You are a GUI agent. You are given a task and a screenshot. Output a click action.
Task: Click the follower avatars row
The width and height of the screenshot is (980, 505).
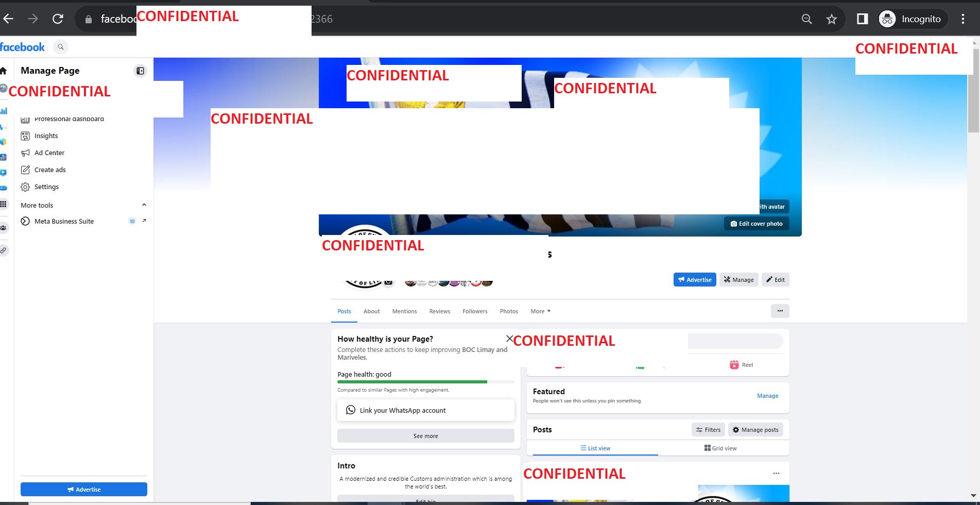coord(449,282)
